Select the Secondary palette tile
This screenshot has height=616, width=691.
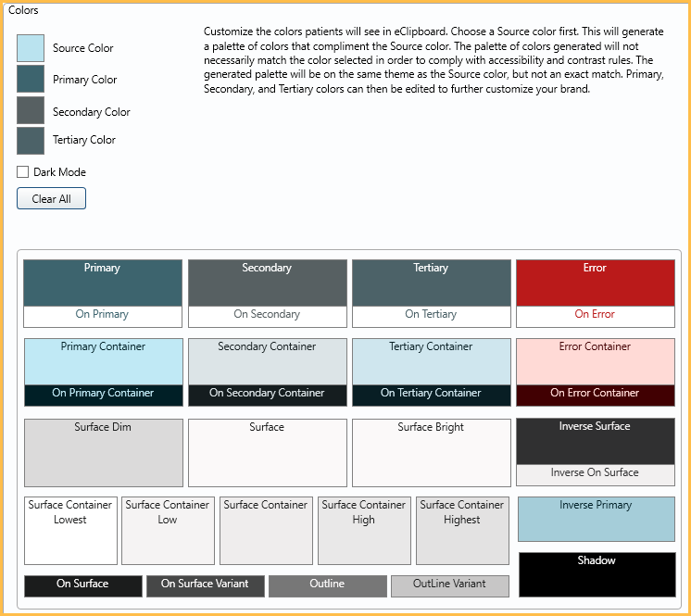pyautogui.click(x=267, y=283)
